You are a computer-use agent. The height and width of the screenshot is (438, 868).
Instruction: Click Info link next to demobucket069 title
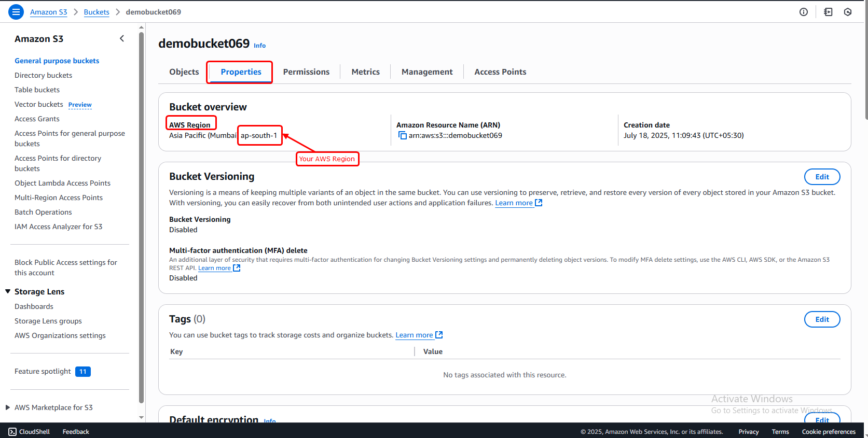pos(259,46)
